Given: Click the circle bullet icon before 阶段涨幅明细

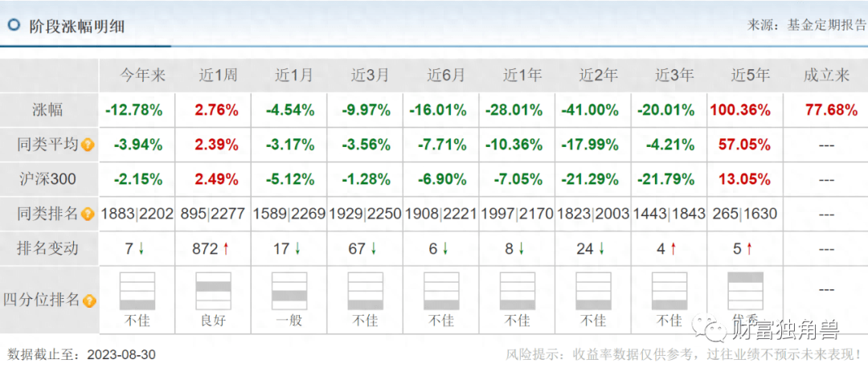Looking at the screenshot, I should (14, 25).
